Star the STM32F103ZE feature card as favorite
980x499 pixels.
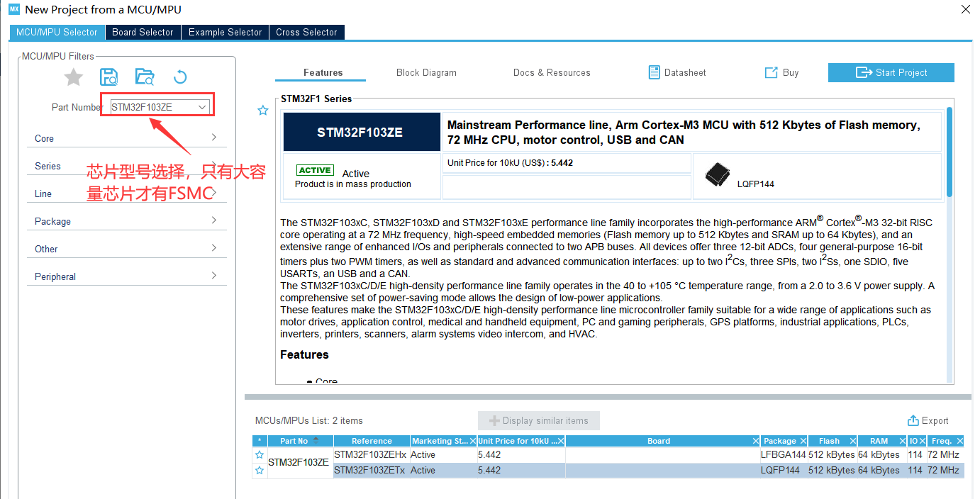point(263,111)
